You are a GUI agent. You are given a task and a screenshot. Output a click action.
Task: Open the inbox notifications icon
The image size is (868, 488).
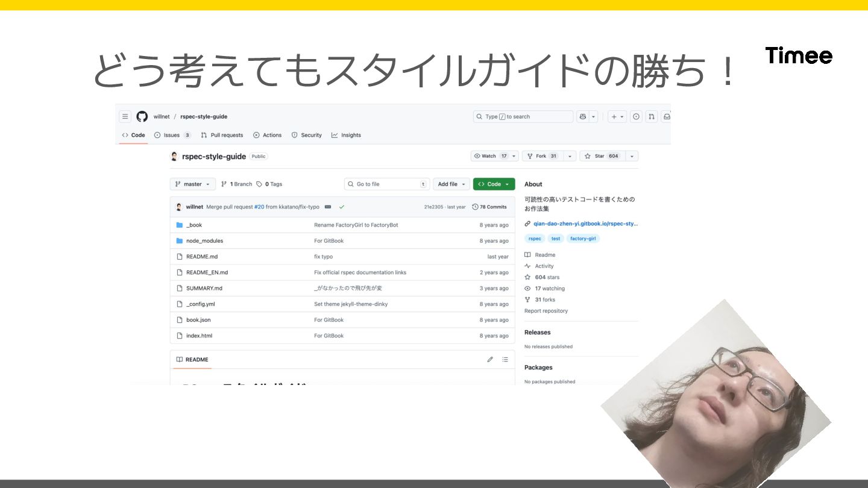point(667,117)
